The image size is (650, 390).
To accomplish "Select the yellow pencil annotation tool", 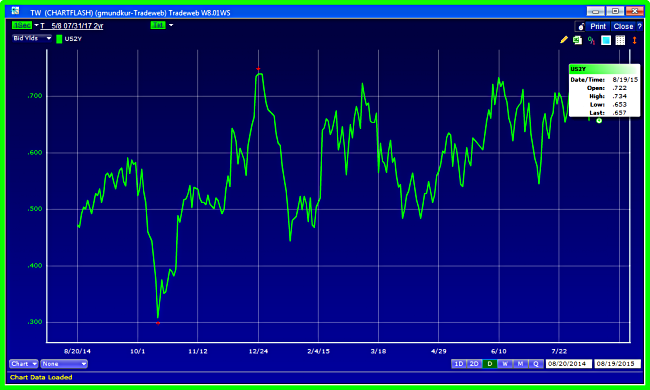I will (x=564, y=40).
